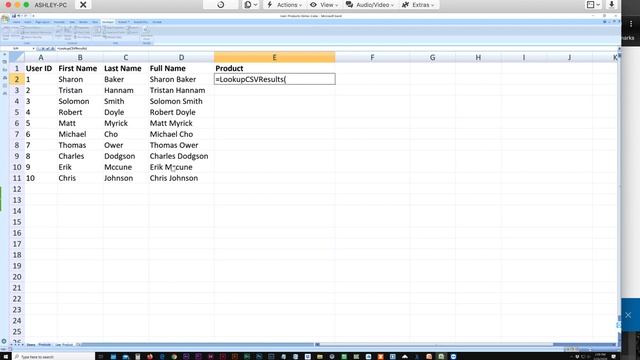Open the Extras menu
Screen dimensions: 640x360
pyautogui.click(x=418, y=5)
